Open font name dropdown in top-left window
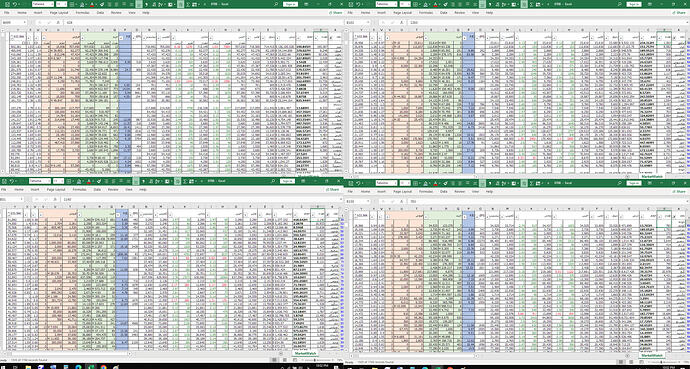Viewport: 690px width, 369px height. pyautogui.click(x=52, y=4)
